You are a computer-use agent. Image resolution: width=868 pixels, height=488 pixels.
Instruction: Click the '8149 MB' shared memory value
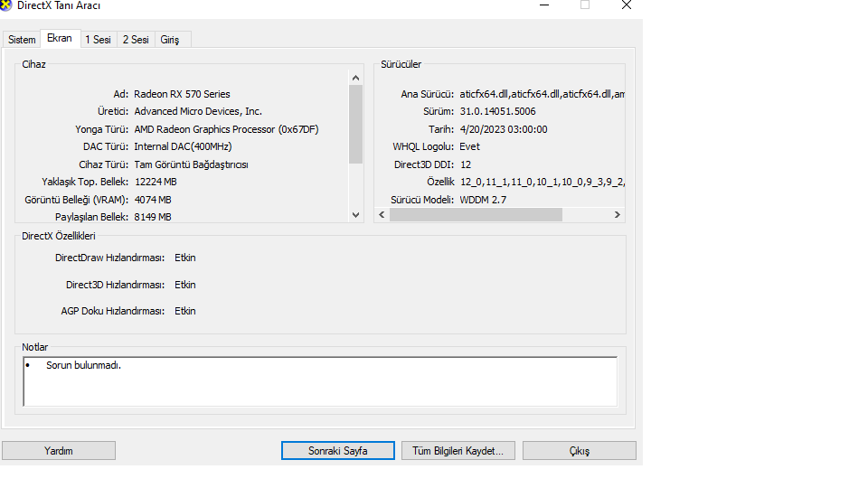[153, 217]
